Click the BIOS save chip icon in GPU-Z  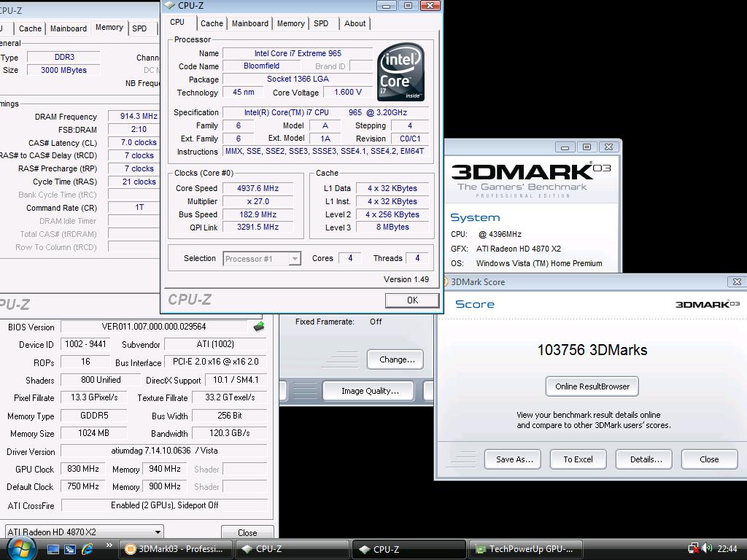(x=259, y=327)
